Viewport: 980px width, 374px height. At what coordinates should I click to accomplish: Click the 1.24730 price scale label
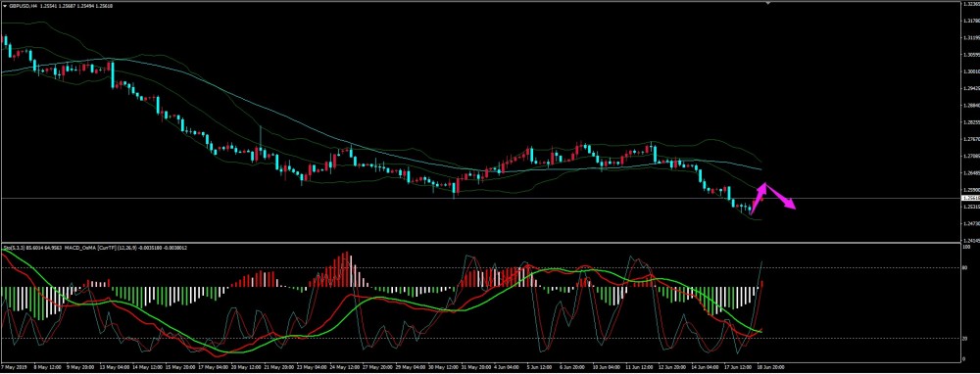(972, 223)
